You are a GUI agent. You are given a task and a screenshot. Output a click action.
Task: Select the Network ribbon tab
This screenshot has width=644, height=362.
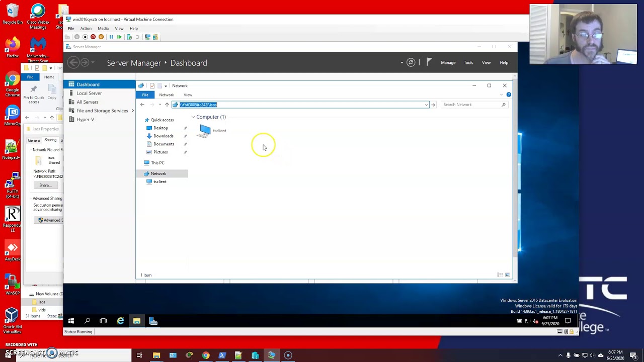click(167, 95)
